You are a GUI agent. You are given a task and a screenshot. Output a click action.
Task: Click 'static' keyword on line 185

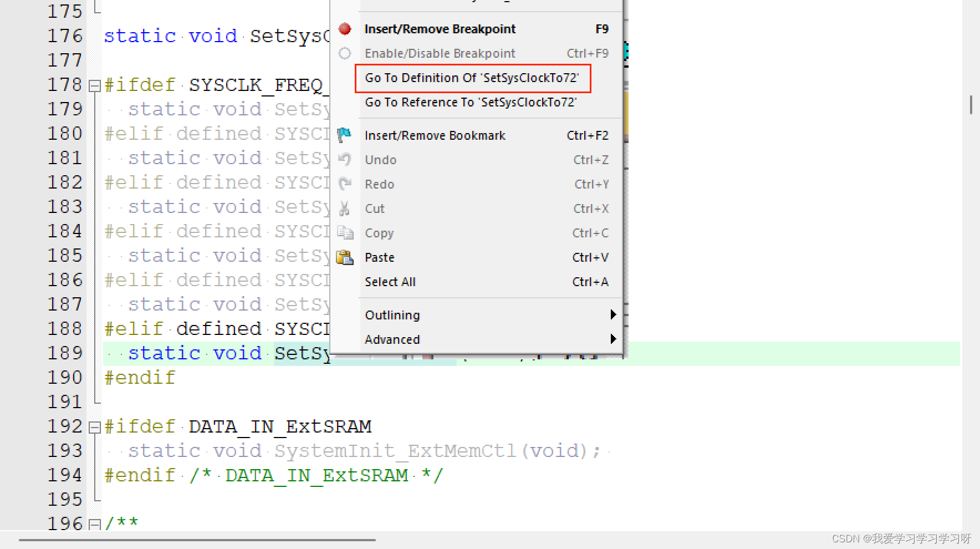pos(164,256)
